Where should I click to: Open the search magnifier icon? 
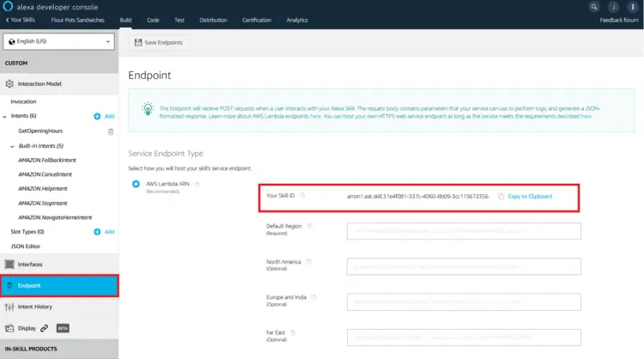(594, 7)
